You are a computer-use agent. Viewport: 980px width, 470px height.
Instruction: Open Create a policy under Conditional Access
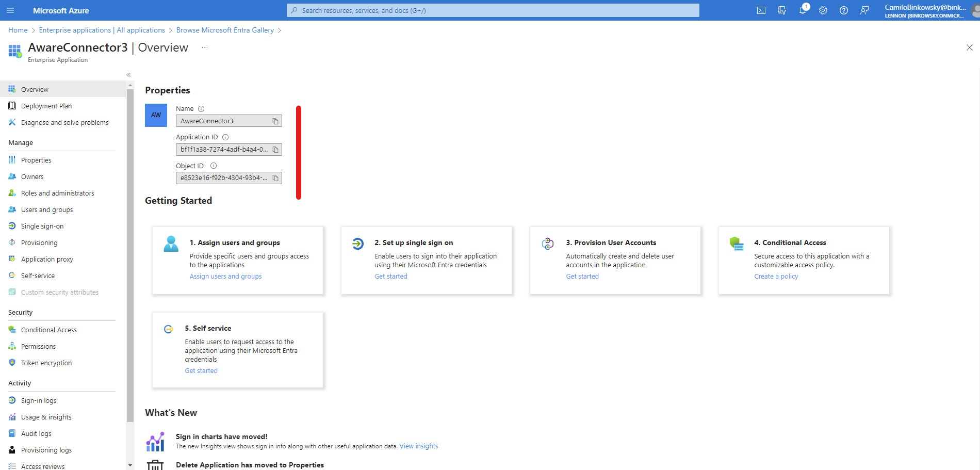[776, 276]
